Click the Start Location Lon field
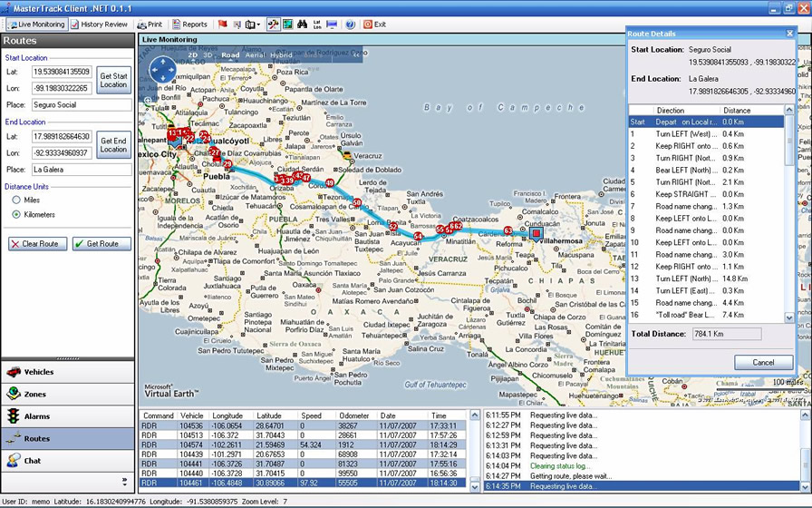The image size is (812, 508). [62, 88]
